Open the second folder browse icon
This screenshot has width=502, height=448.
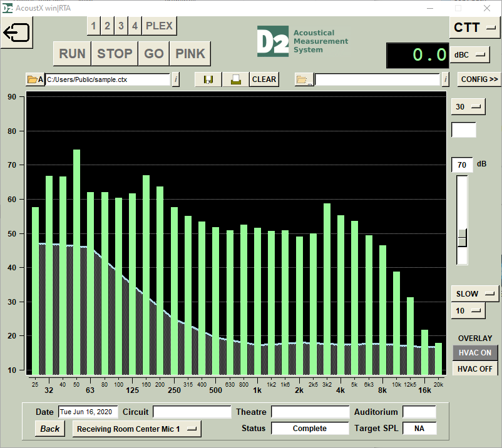pos(304,79)
